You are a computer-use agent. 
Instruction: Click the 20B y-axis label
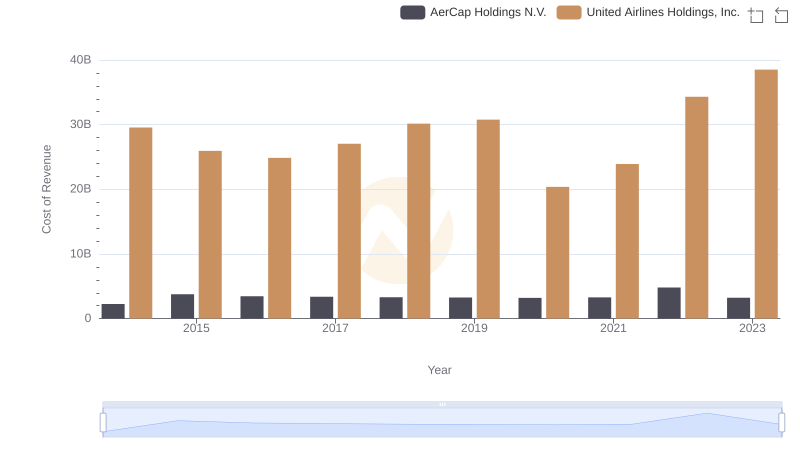[81, 189]
